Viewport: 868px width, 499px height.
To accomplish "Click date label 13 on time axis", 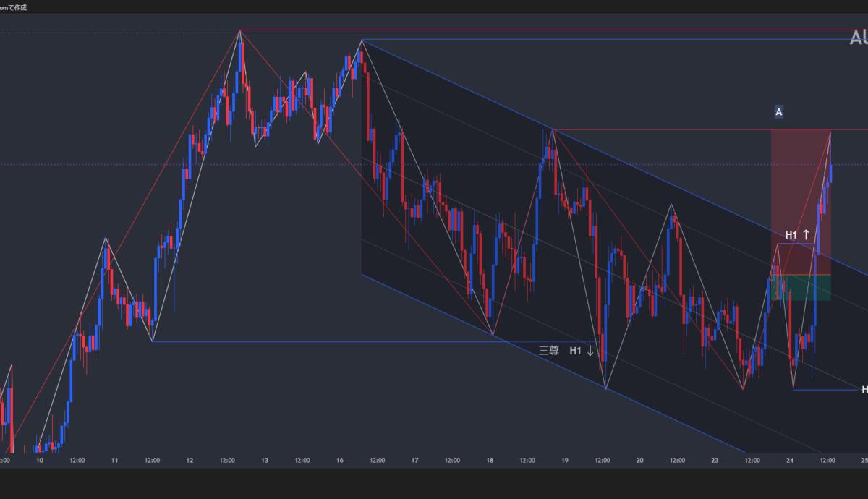I will (265, 460).
